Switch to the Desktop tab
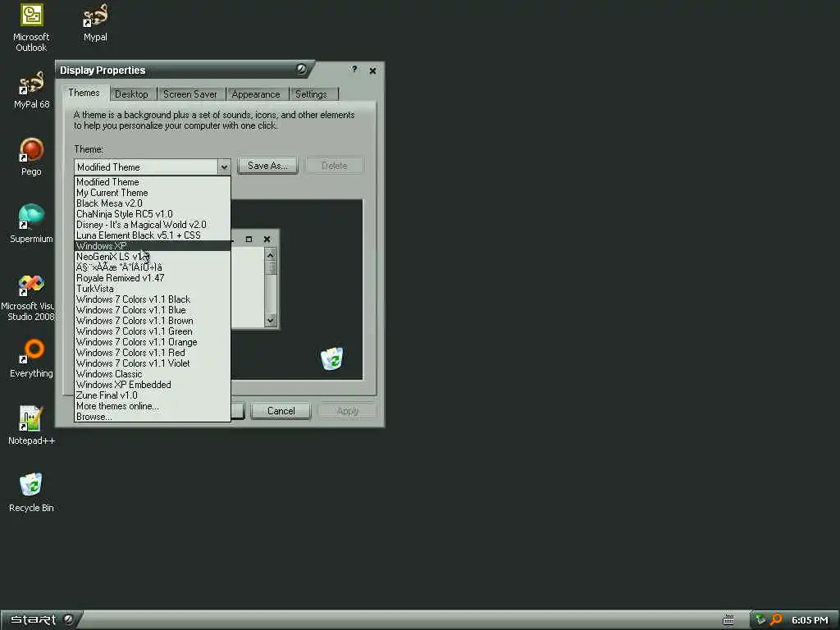Viewport: 840px width, 630px height. pyautogui.click(x=131, y=94)
